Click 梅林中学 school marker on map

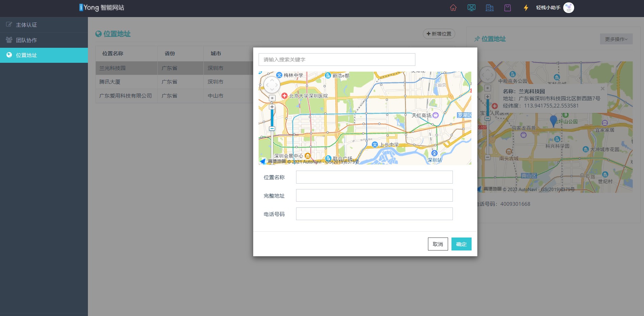[x=279, y=75]
